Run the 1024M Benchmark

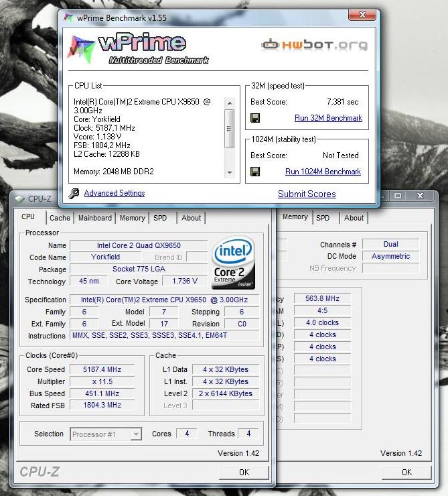click(323, 172)
